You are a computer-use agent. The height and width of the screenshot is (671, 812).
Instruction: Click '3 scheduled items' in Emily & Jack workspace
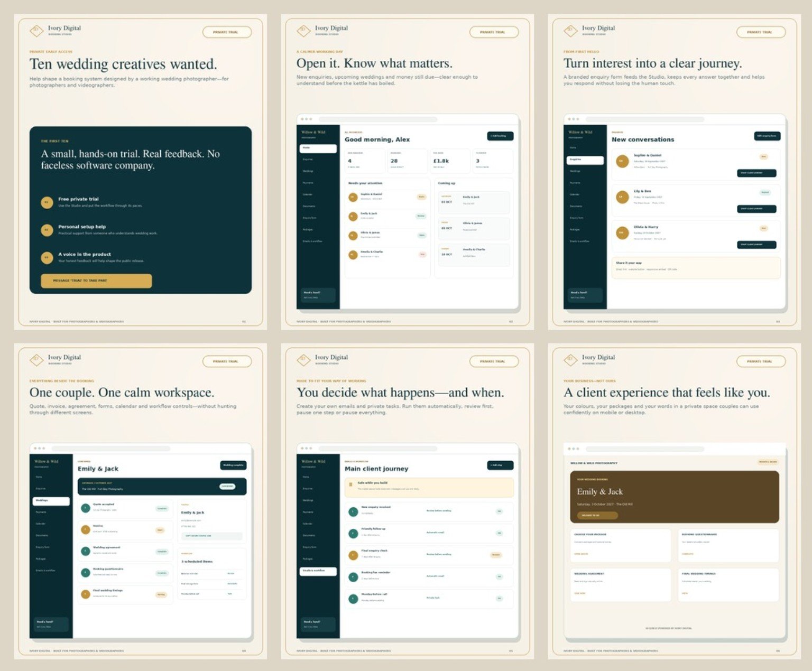tap(197, 562)
